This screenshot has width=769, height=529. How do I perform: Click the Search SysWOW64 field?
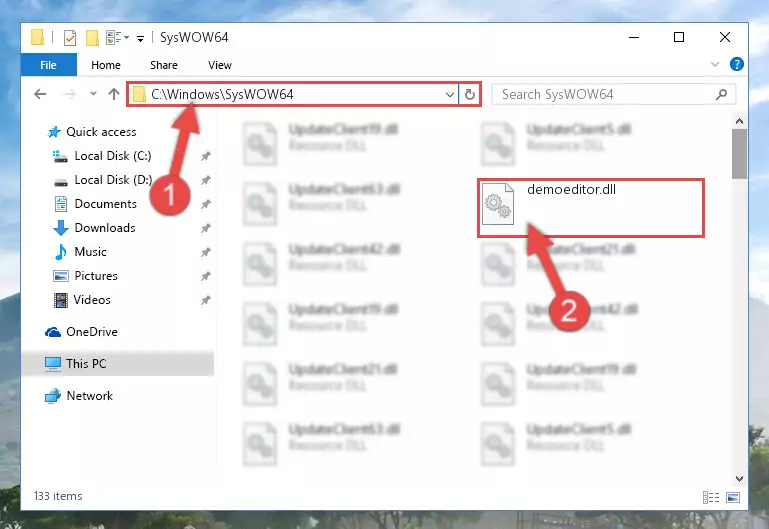pyautogui.click(x=614, y=94)
